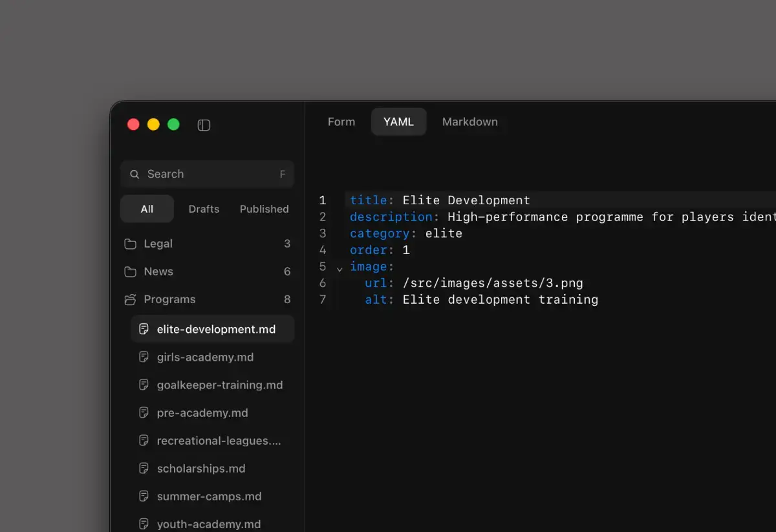The image size is (776, 532).
Task: Click the pre-academy.md file icon
Action: click(144, 412)
